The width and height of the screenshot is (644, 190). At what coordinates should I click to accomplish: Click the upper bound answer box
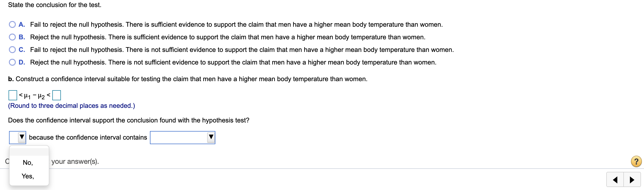tap(57, 95)
